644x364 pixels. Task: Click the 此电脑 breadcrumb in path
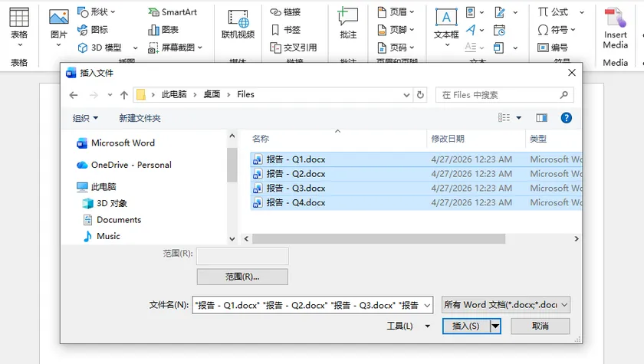tap(174, 94)
